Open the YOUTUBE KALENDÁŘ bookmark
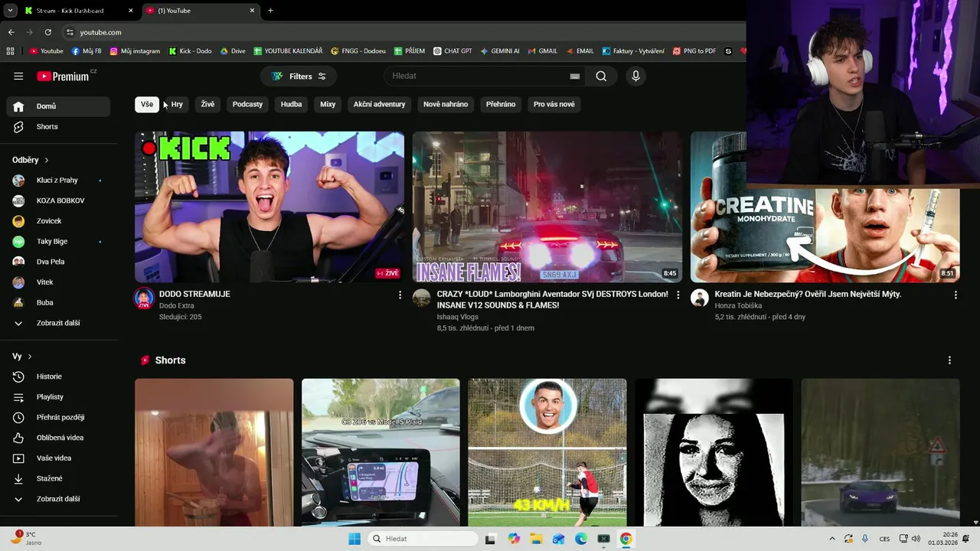This screenshot has height=551, width=980. 288,51
